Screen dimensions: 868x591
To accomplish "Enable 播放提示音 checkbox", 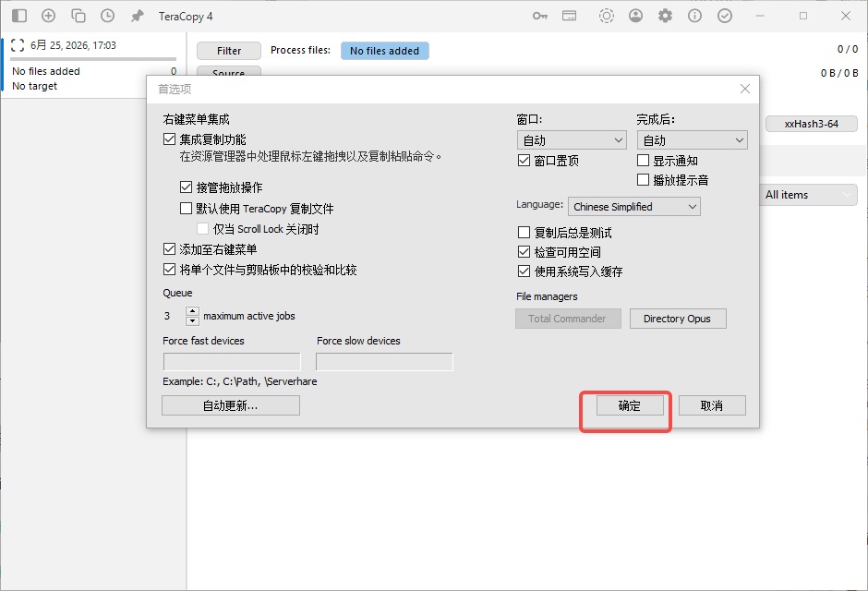I will (644, 180).
